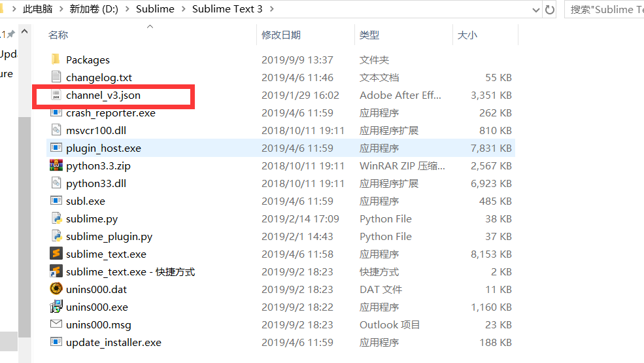
Task: Open the Packages folder icon
Action: click(56, 60)
